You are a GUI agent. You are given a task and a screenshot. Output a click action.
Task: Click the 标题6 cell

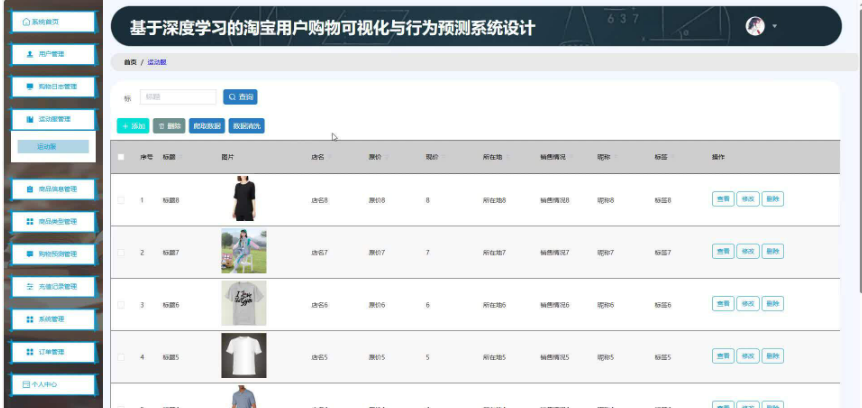170,305
